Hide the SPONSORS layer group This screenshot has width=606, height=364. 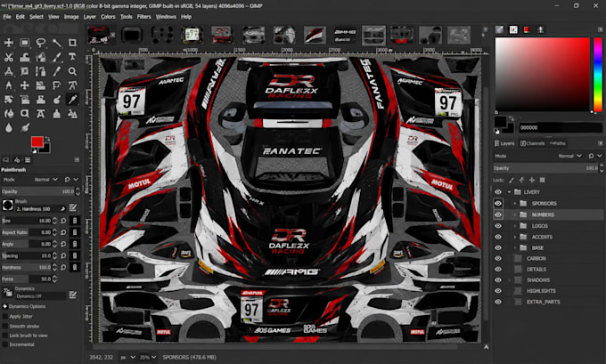click(x=498, y=204)
